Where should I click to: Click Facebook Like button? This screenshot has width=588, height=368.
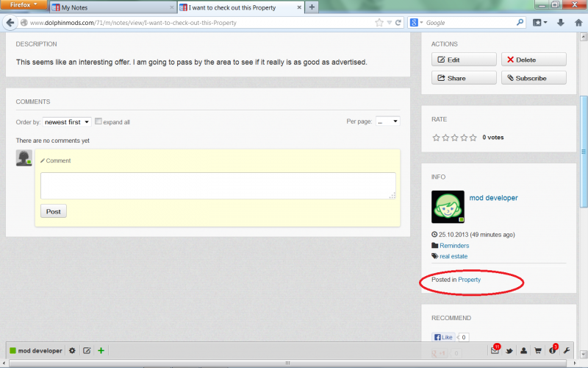click(x=443, y=337)
